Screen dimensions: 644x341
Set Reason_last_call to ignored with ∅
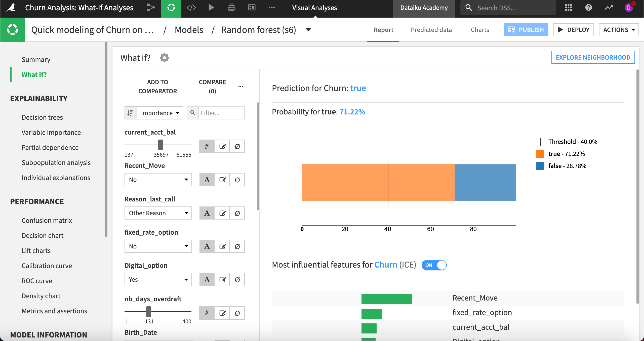[x=237, y=213]
